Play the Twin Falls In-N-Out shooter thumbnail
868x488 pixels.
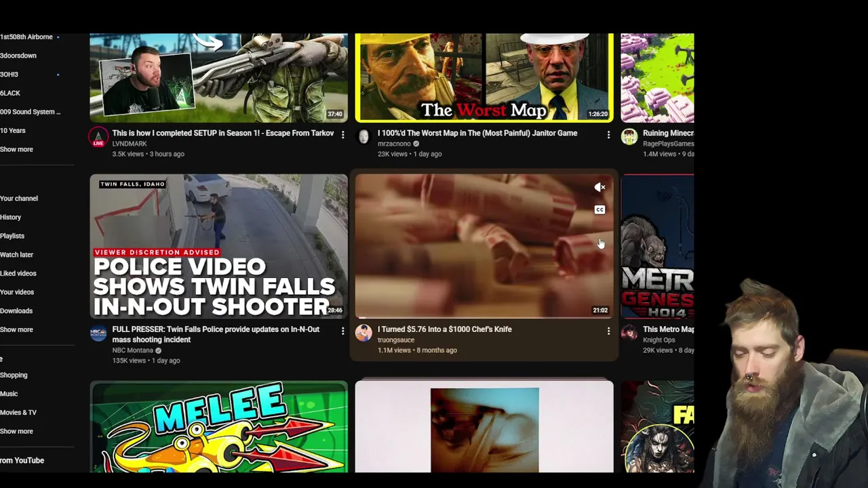[x=218, y=246]
